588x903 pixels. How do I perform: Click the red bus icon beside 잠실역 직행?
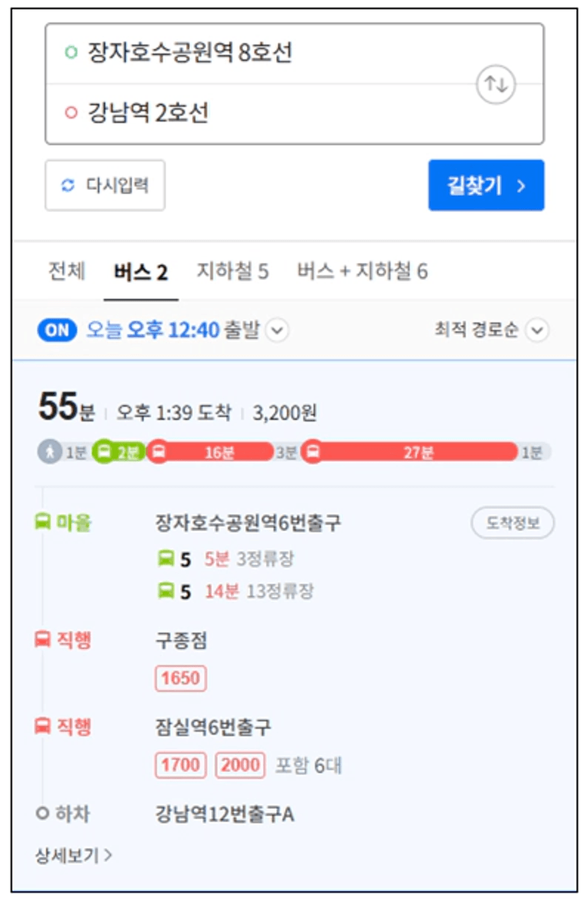pos(43,727)
